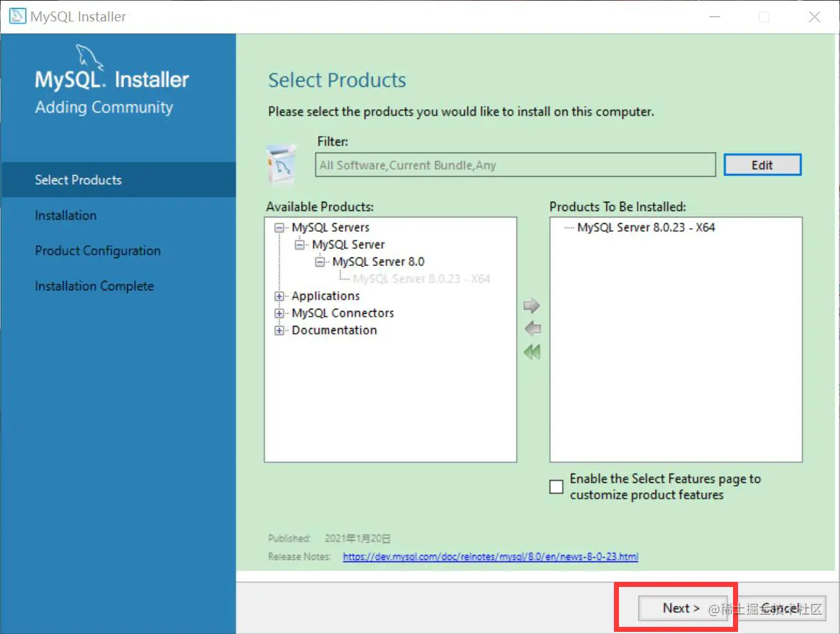840x634 pixels.
Task: Click the add-product right arrow icon
Action: pos(531,305)
